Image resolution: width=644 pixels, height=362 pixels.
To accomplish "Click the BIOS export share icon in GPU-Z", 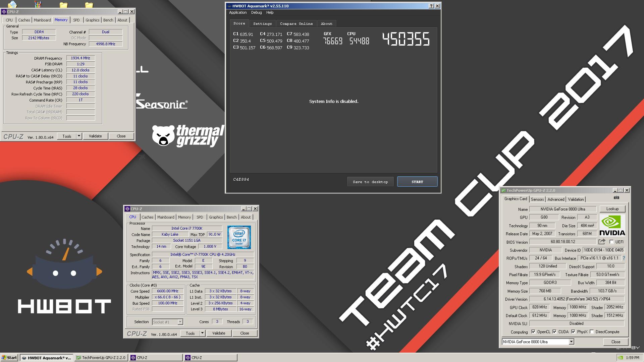I will 602,242.
